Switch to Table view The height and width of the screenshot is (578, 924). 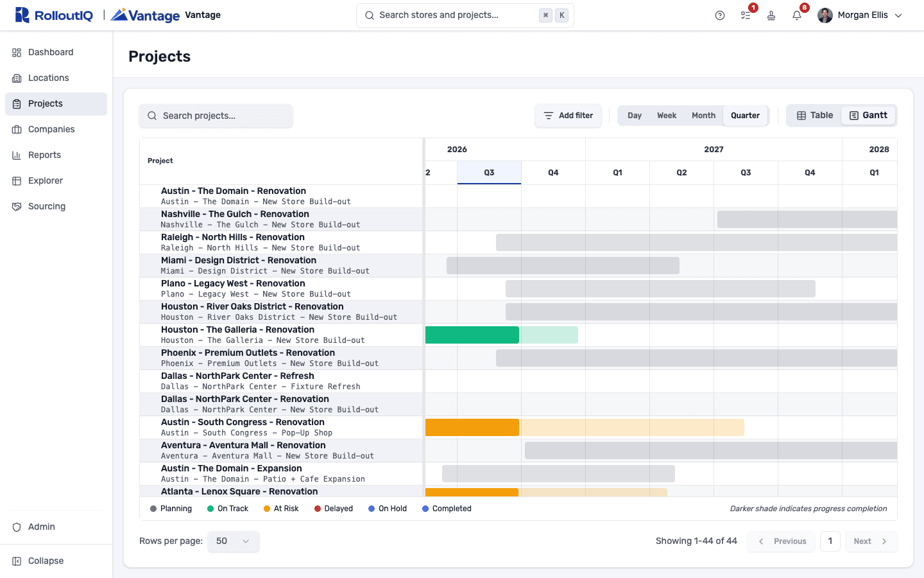[815, 116]
